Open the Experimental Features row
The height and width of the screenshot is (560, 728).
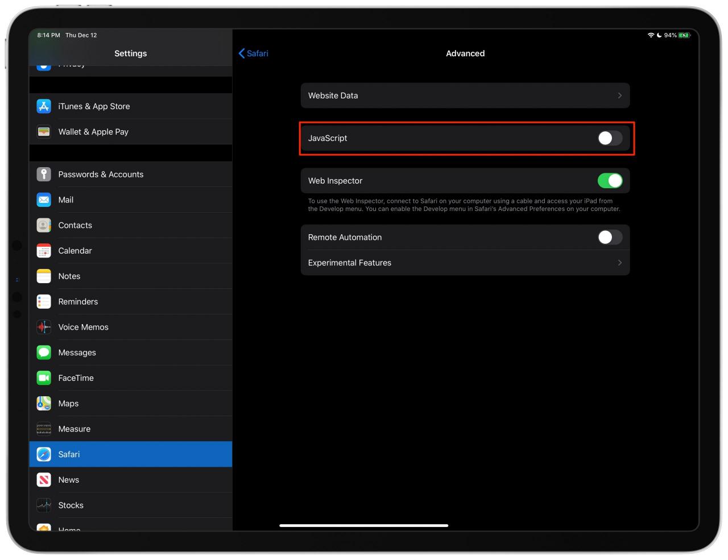click(x=465, y=263)
